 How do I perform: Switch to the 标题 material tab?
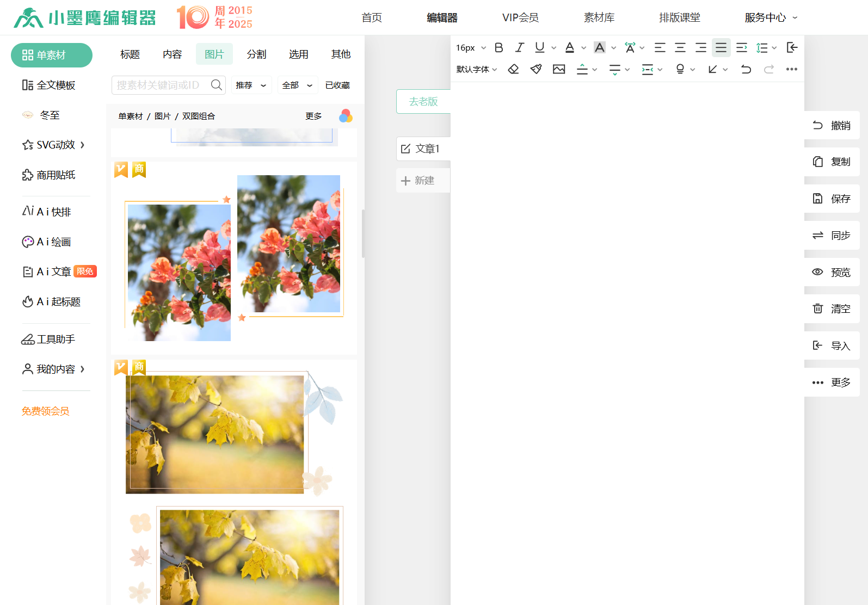coord(130,54)
